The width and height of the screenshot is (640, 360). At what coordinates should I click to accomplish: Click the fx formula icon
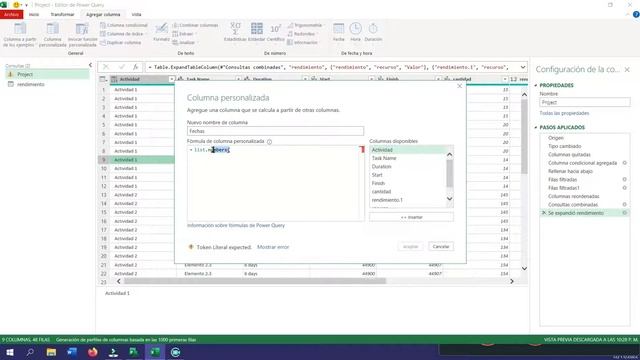tap(136, 67)
